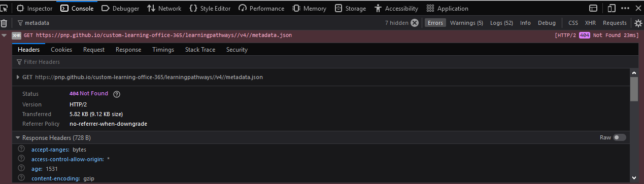
Task: Toggle the Warnings (5) filter
Action: pyautogui.click(x=466, y=23)
